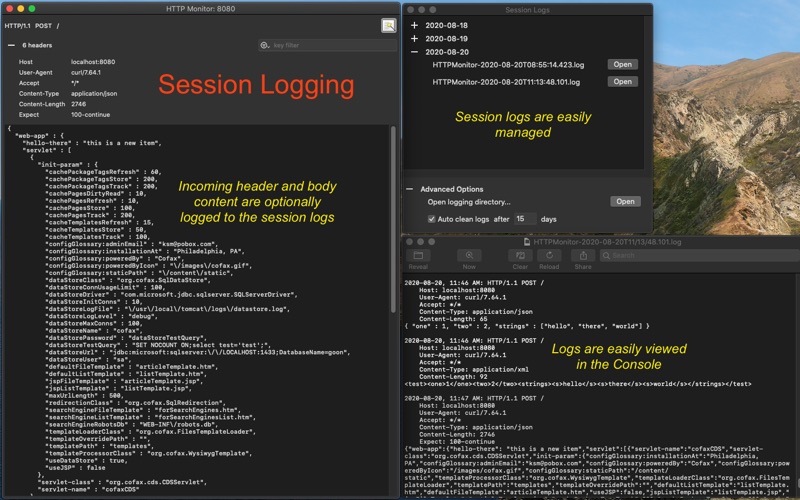The width and height of the screenshot is (800, 500).
Task: Open the HTTPMonitor-2020-08-20T11:13:48.101.log file
Action: (x=622, y=82)
